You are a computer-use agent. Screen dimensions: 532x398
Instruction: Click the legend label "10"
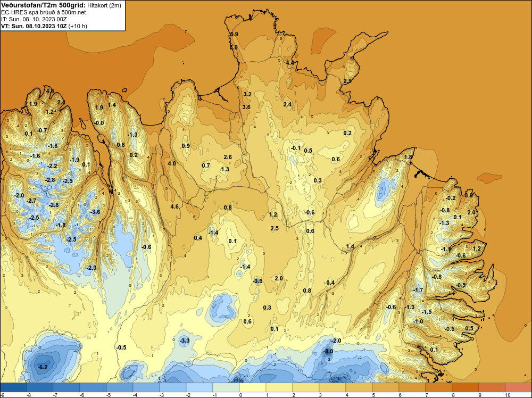508,395
